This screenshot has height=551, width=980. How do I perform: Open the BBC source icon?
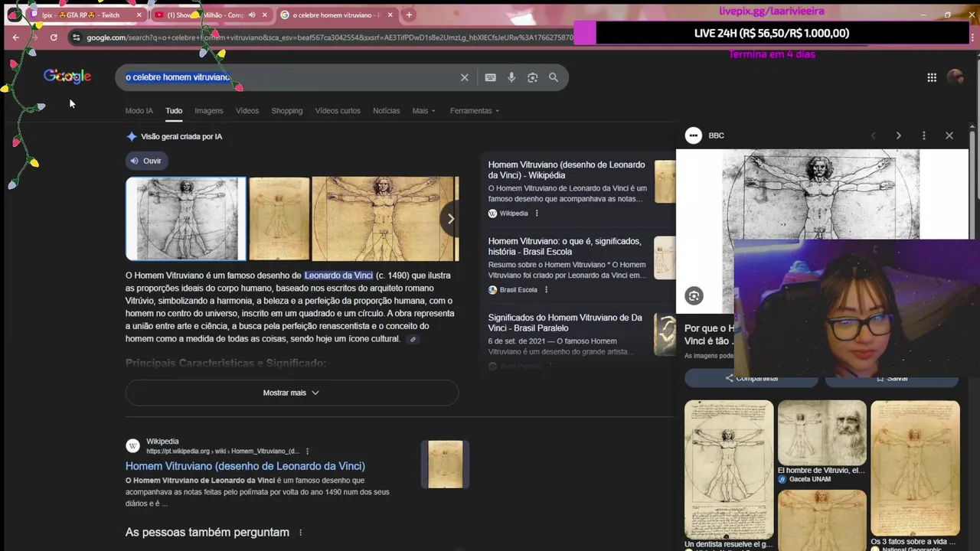(x=694, y=135)
